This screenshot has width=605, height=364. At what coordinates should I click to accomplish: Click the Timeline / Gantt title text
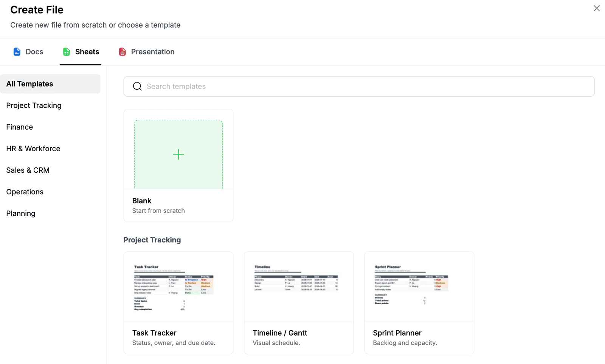click(280, 333)
